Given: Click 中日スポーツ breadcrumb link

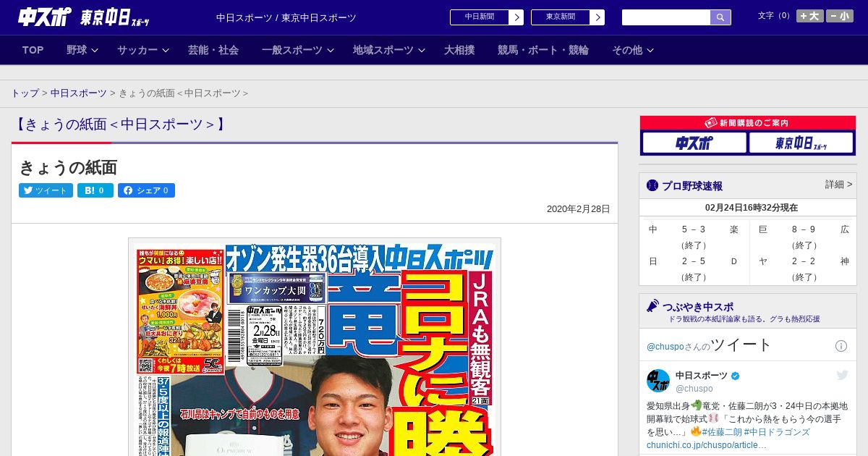Looking at the screenshot, I should click(x=79, y=93).
